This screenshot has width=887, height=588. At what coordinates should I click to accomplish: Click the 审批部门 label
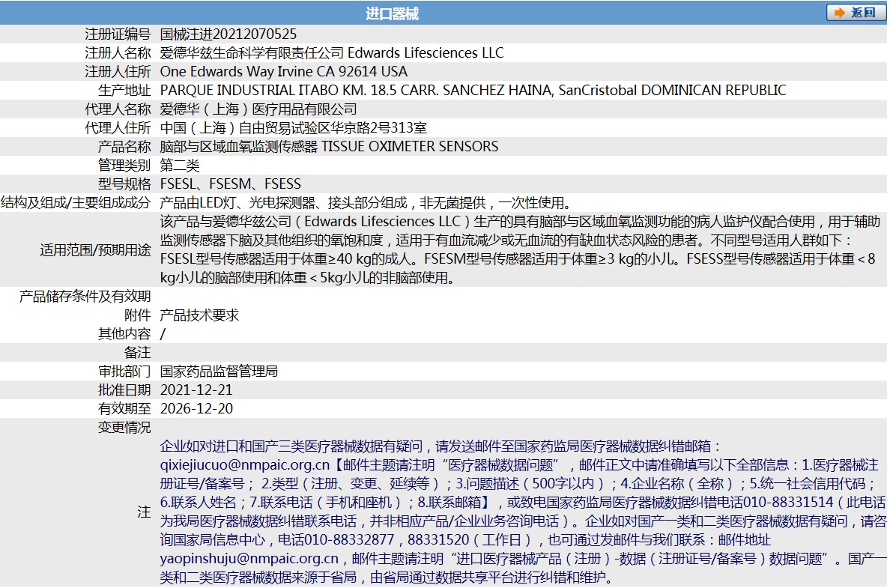124,371
